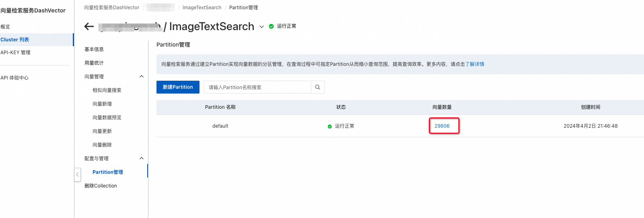Click the default partition name cell
644x218 pixels.
[x=220, y=126]
